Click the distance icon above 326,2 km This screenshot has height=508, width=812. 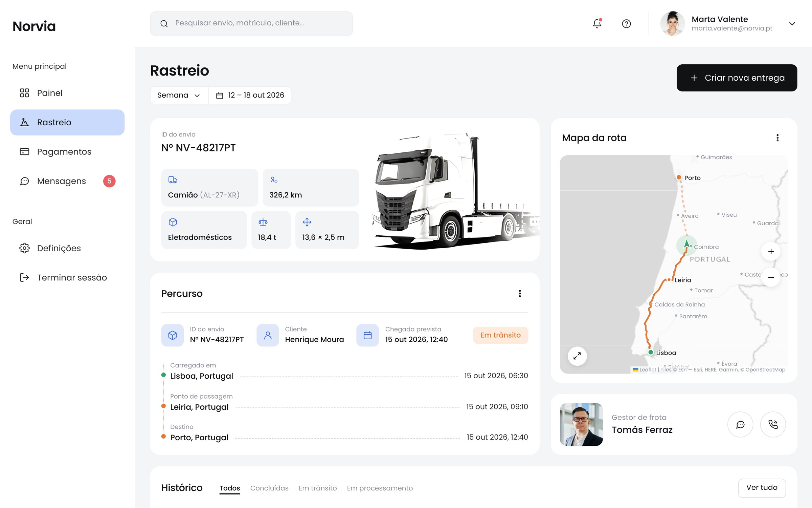click(x=274, y=180)
